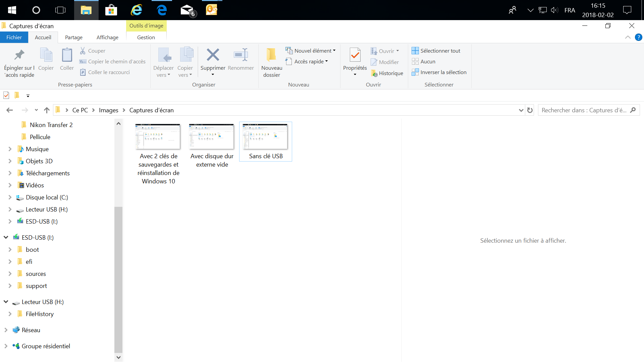Click the refresh icon beside address bar
This screenshot has height=362, width=644.
pos(530,110)
